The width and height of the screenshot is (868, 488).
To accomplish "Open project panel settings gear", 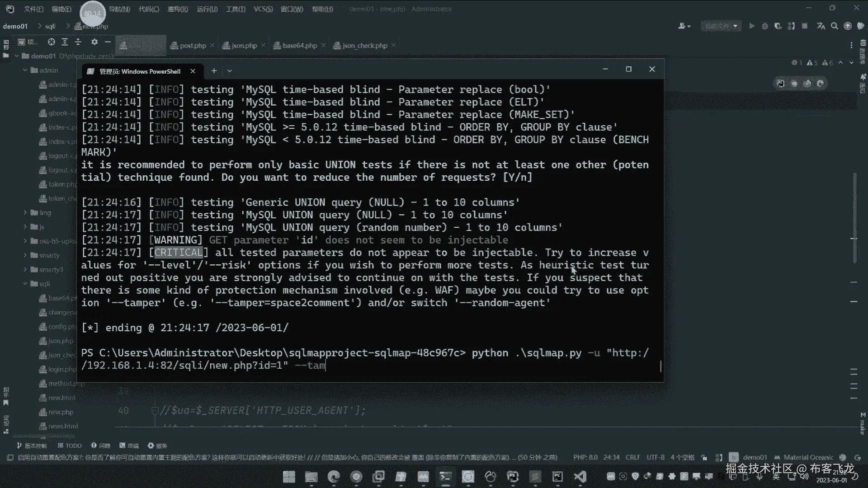I will coord(94,42).
